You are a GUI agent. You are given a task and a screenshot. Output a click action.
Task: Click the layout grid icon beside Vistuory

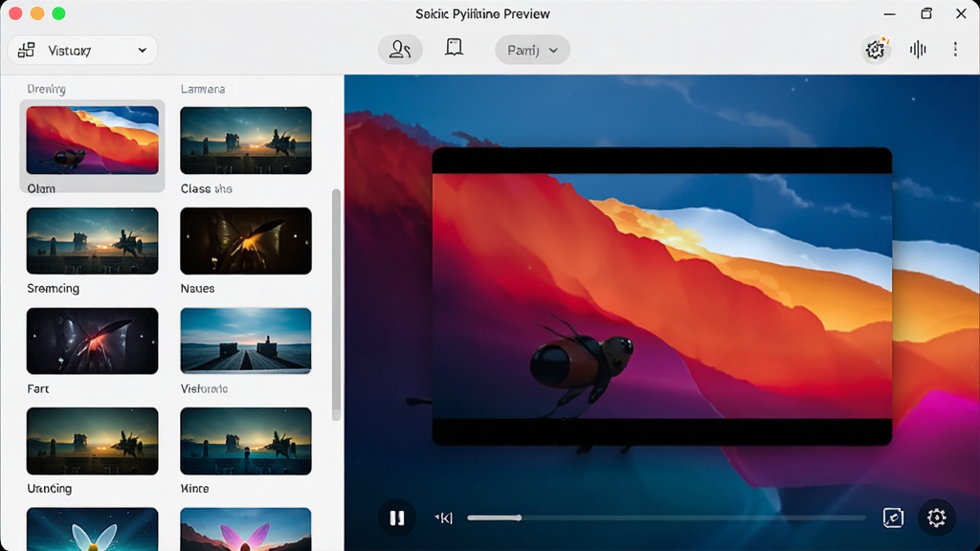[x=26, y=50]
